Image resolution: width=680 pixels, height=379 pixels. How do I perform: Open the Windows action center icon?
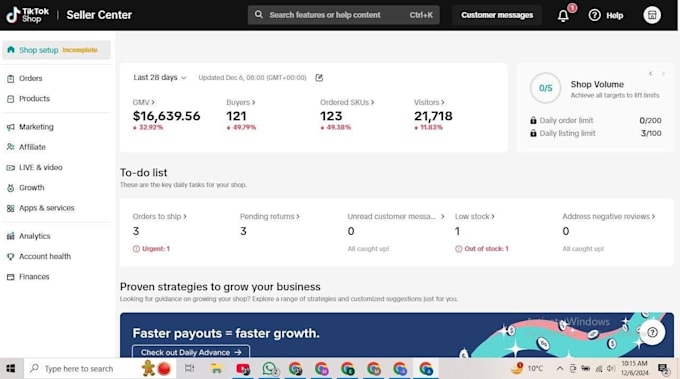(663, 369)
